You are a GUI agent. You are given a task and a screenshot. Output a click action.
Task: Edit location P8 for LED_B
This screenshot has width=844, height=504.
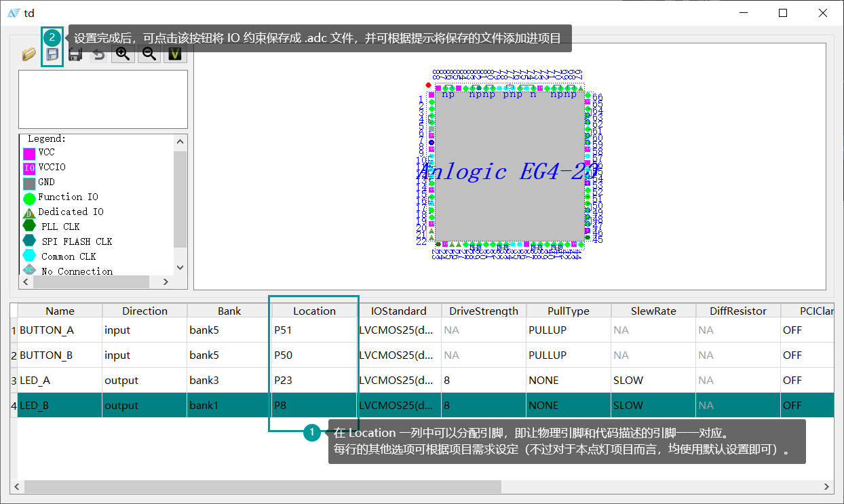coord(314,406)
